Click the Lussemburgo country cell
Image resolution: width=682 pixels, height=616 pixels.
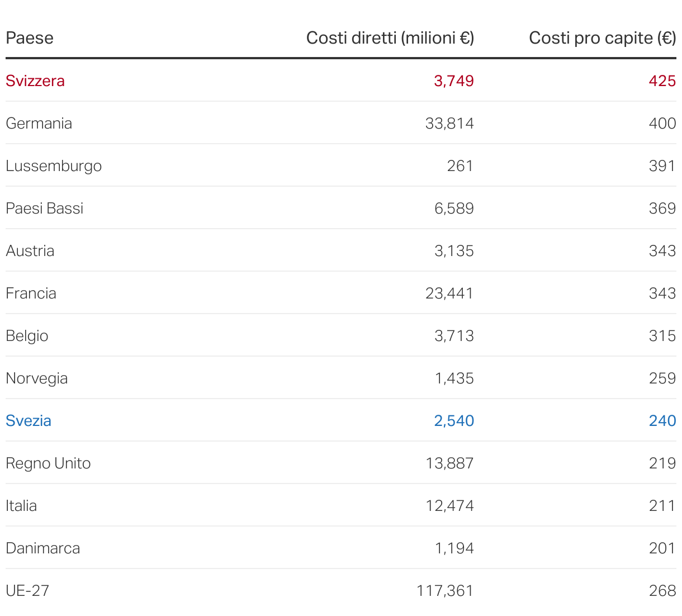coord(54,166)
